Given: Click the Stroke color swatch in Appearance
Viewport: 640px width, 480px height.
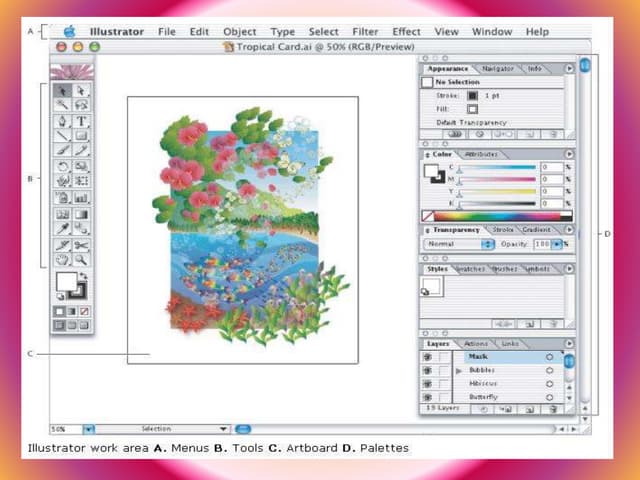Looking at the screenshot, I should (472, 96).
